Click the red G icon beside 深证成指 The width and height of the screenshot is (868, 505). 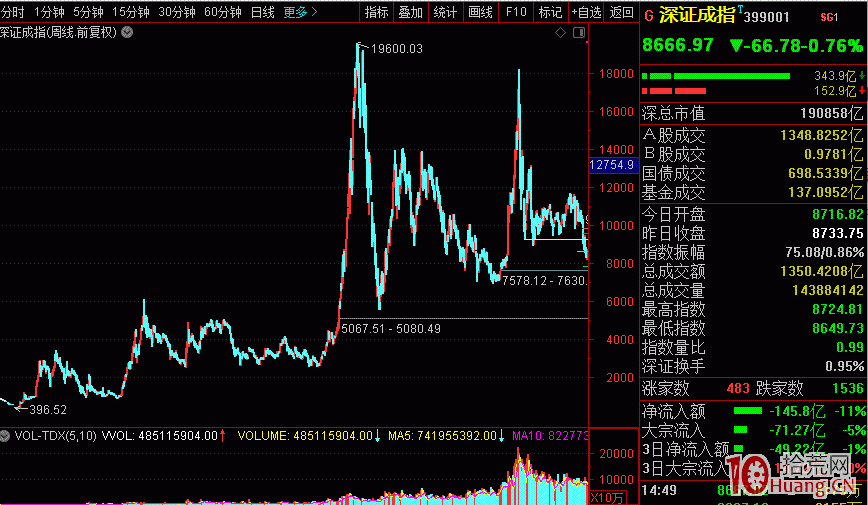[649, 17]
